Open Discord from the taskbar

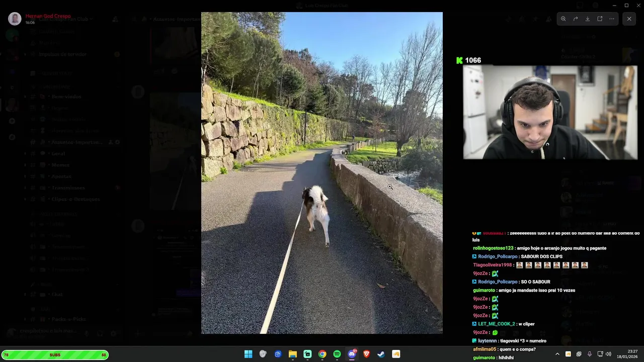pos(352,354)
